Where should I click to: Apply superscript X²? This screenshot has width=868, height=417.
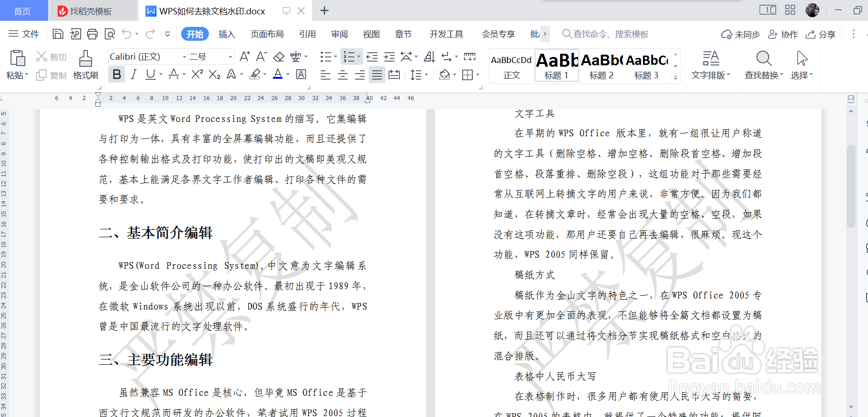click(197, 74)
